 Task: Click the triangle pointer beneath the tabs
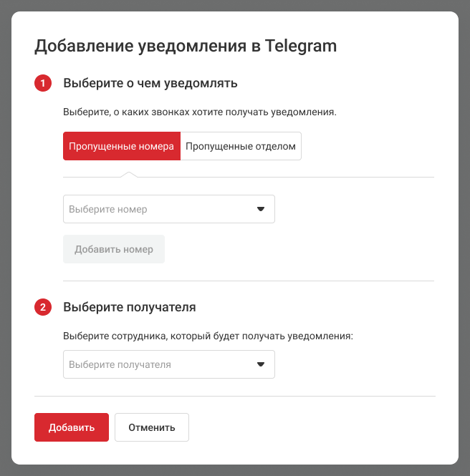tap(128, 174)
